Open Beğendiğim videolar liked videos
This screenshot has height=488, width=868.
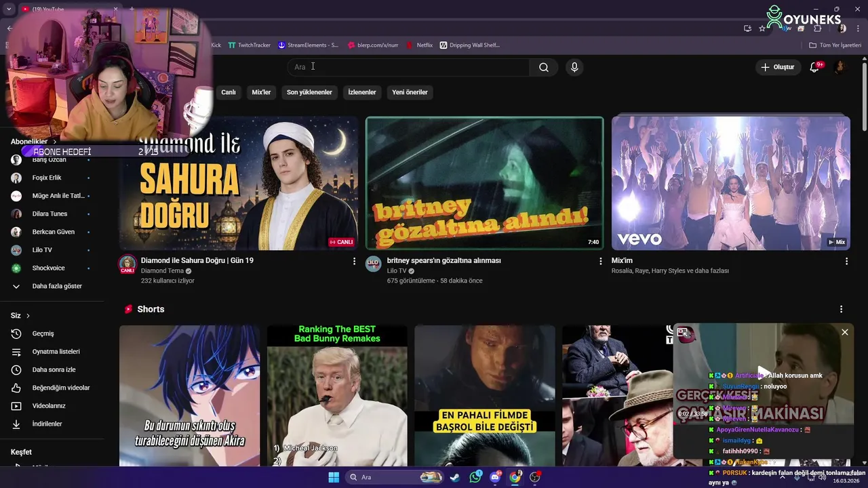click(51, 388)
